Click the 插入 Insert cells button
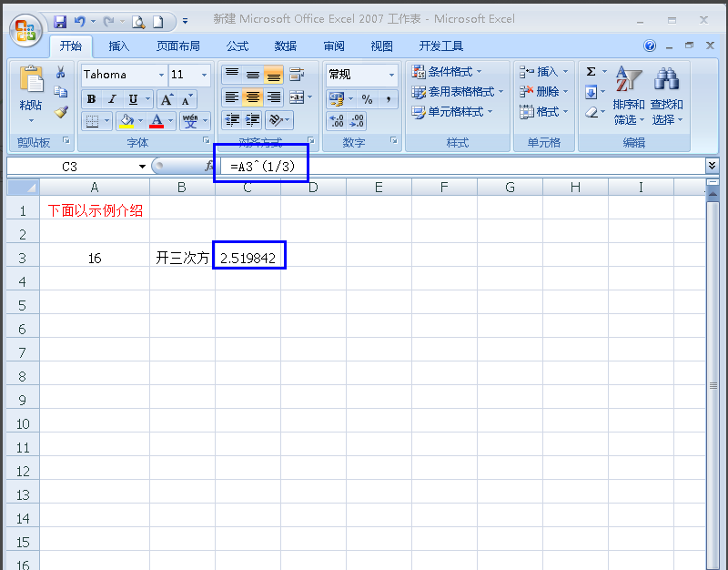Image resolution: width=728 pixels, height=570 pixels. tap(543, 72)
